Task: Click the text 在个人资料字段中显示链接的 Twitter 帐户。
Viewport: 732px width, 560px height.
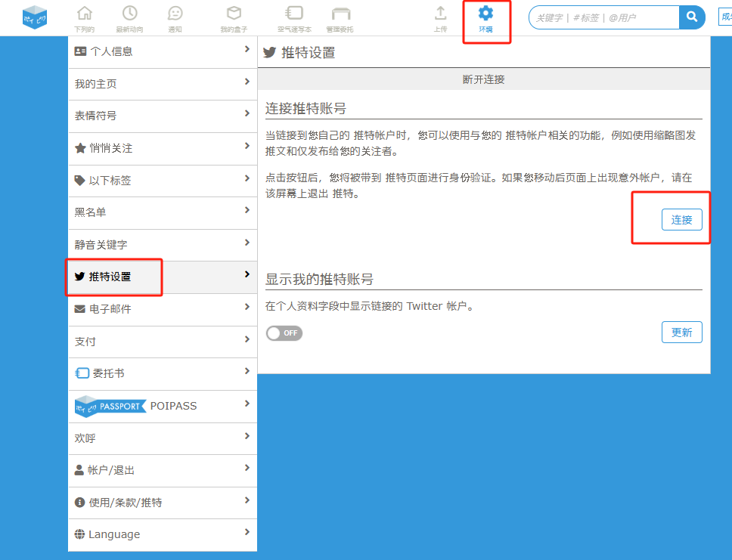Action: point(371,306)
